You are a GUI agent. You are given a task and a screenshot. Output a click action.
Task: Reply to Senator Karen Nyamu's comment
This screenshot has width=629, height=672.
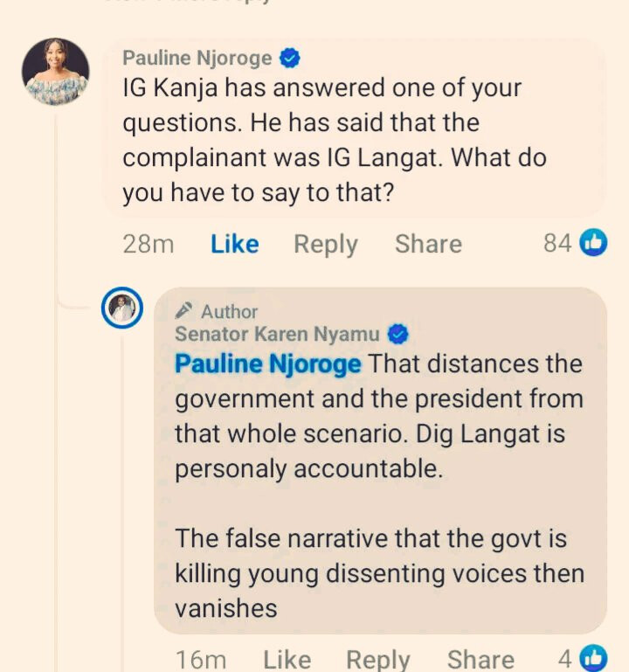pyautogui.click(x=377, y=659)
